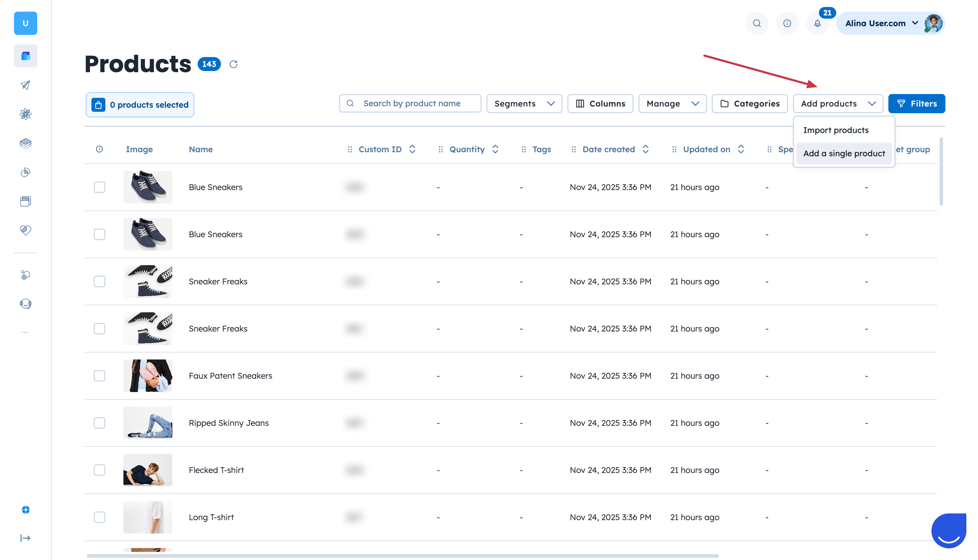Viewport: 978px width, 560px height.
Task: Open the headset support sidebar icon
Action: pyautogui.click(x=25, y=304)
